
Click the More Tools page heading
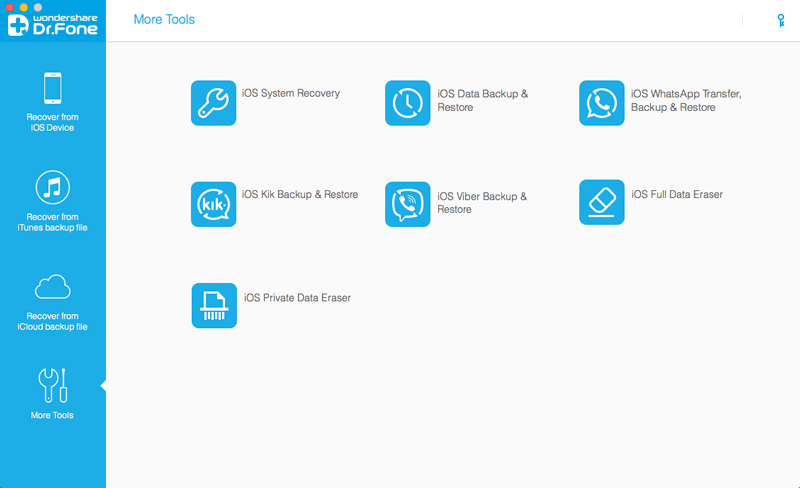[164, 19]
